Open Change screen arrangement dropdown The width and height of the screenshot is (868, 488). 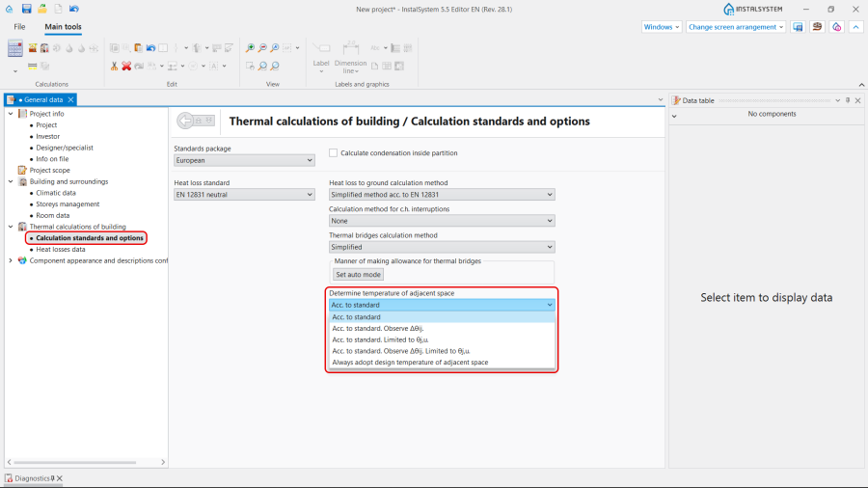pos(736,27)
